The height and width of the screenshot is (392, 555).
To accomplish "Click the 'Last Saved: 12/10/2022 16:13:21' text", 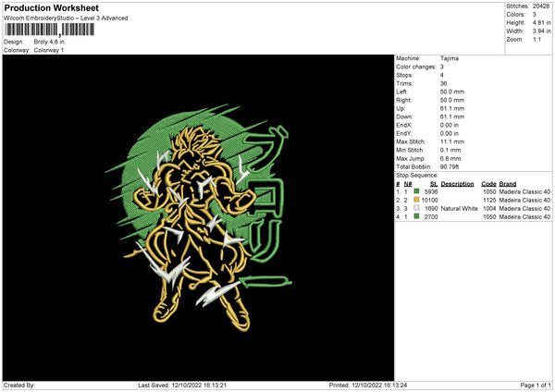I will [x=182, y=385].
